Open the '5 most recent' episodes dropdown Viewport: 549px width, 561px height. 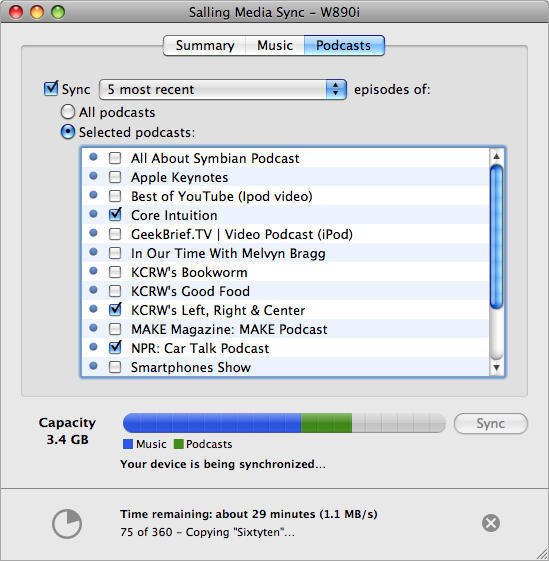(223, 89)
